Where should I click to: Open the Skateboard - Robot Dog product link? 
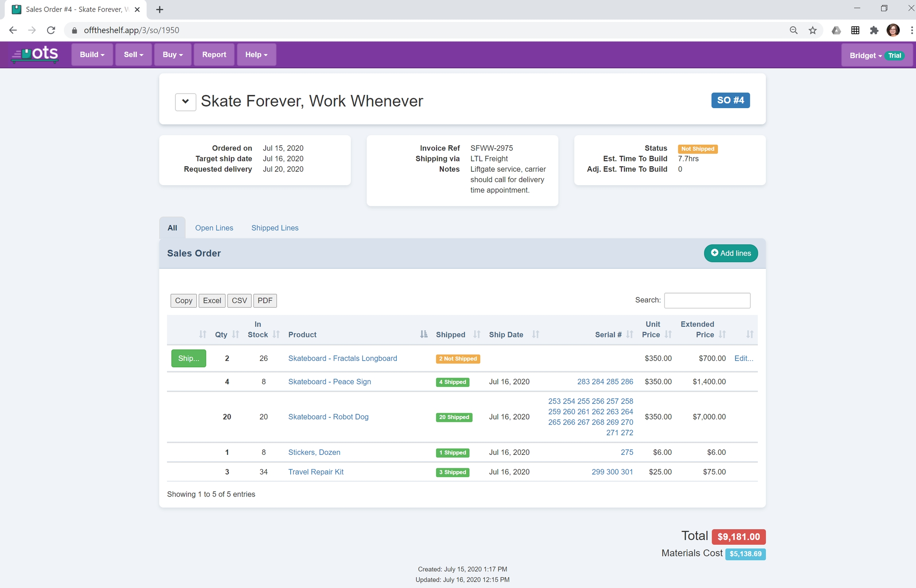(328, 417)
